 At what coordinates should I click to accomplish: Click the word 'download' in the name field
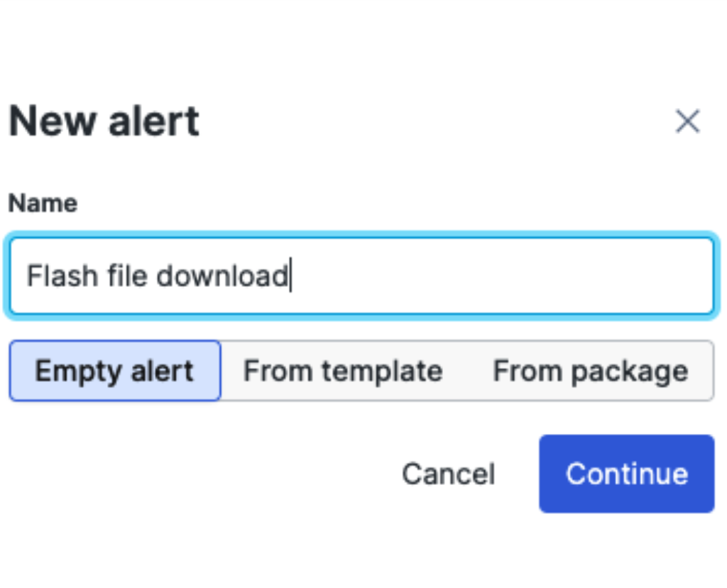(x=222, y=276)
